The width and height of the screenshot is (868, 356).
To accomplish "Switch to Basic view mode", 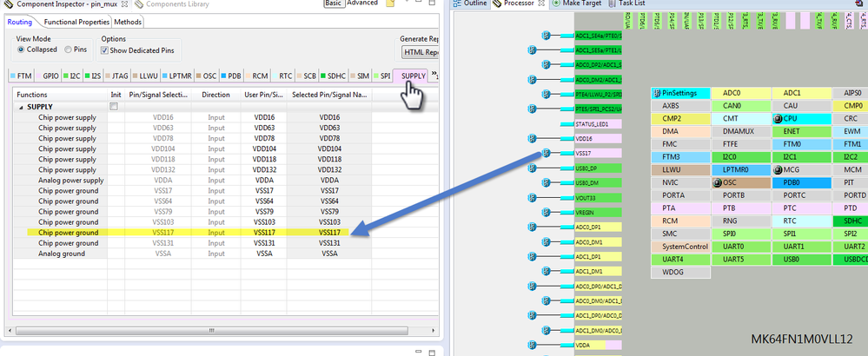I will coord(334,3).
